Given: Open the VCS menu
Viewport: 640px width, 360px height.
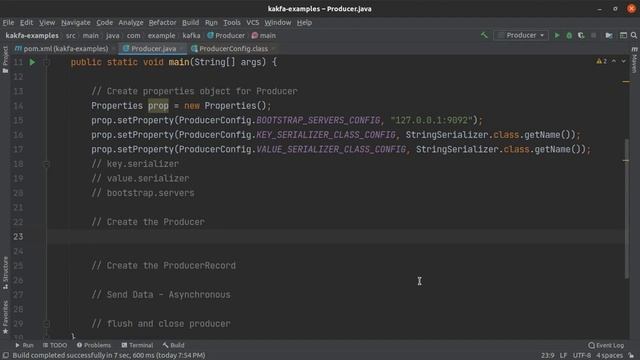Looking at the screenshot, I should pos(253,22).
